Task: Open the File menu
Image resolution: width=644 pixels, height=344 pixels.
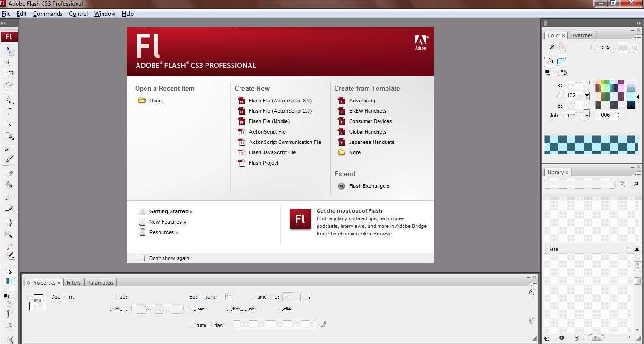Action: coord(6,14)
